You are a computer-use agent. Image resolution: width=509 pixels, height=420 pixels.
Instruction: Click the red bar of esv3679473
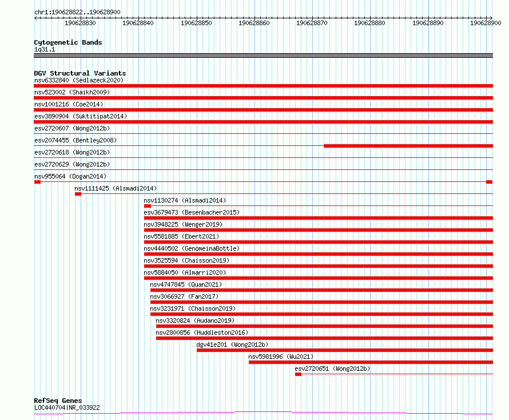pyautogui.click(x=319, y=218)
